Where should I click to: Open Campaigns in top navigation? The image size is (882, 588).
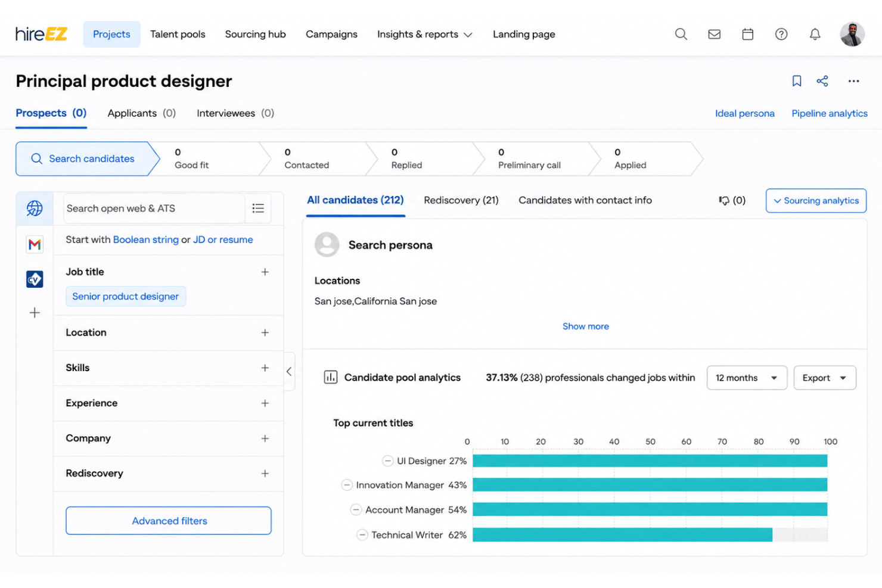tap(331, 34)
